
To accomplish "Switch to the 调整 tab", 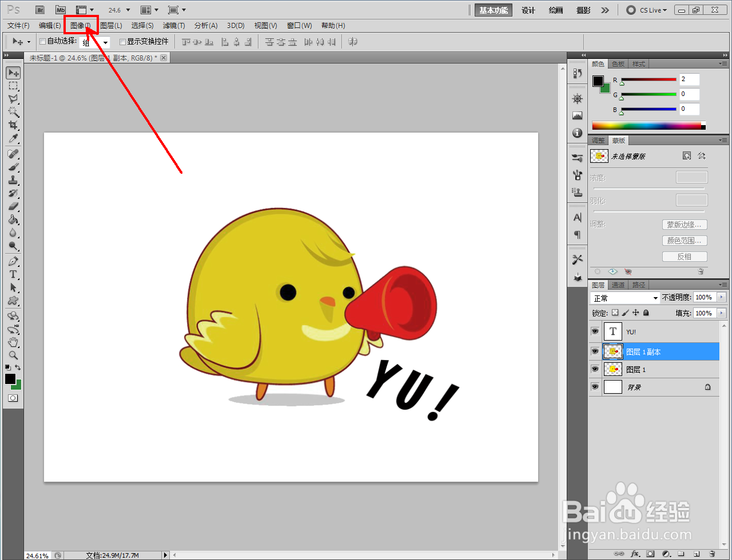I will click(x=598, y=141).
